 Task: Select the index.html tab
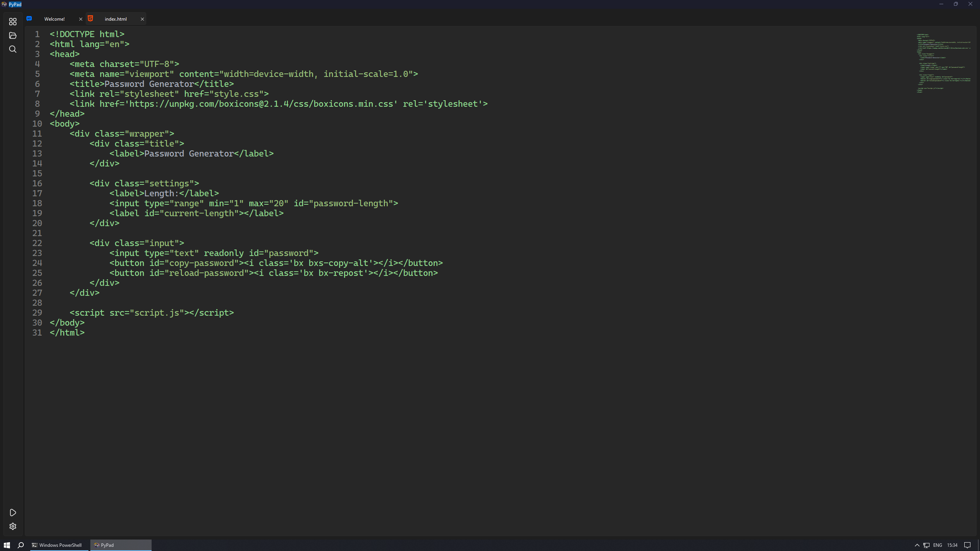click(116, 19)
